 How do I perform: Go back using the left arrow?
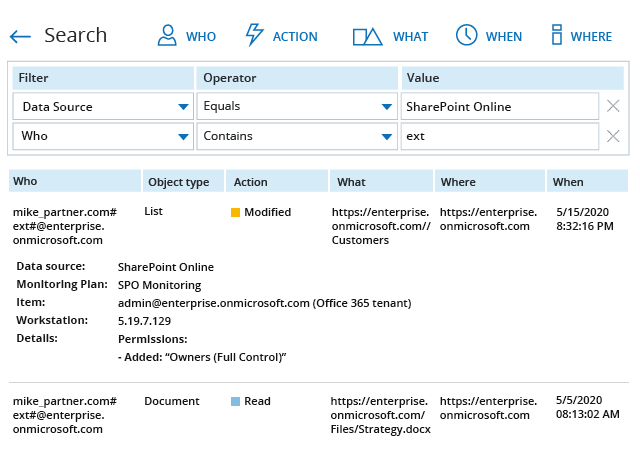click(x=20, y=37)
